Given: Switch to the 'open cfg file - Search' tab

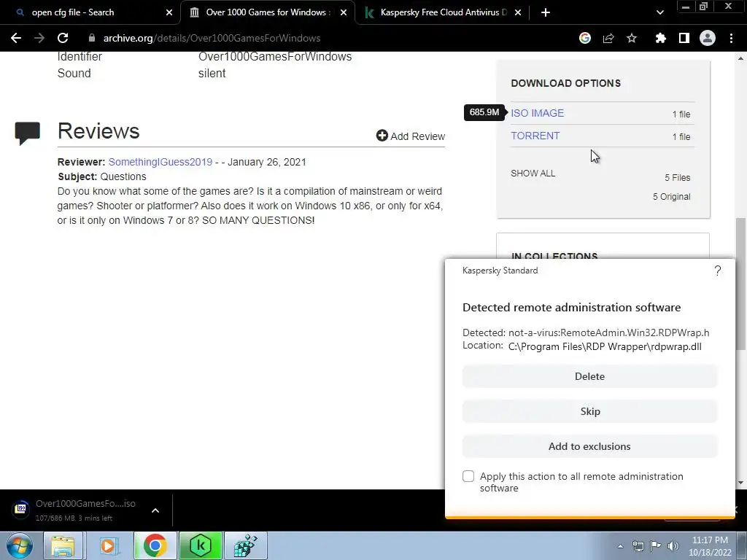Looking at the screenshot, I should 90,12.
